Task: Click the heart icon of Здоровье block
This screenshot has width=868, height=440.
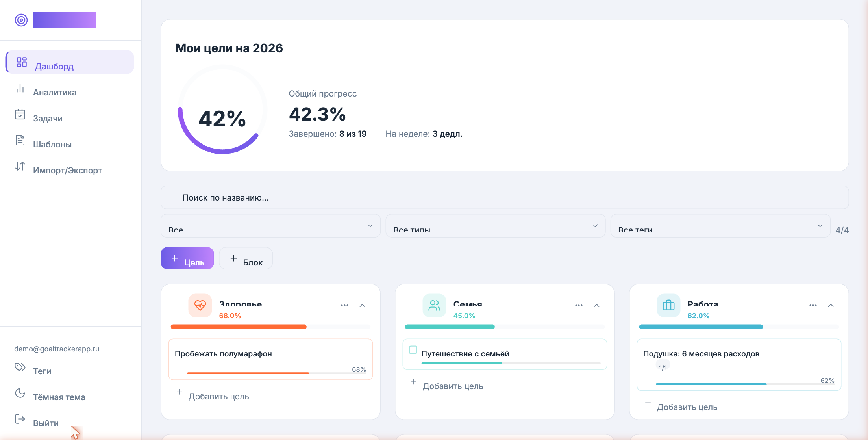Action: coord(200,305)
